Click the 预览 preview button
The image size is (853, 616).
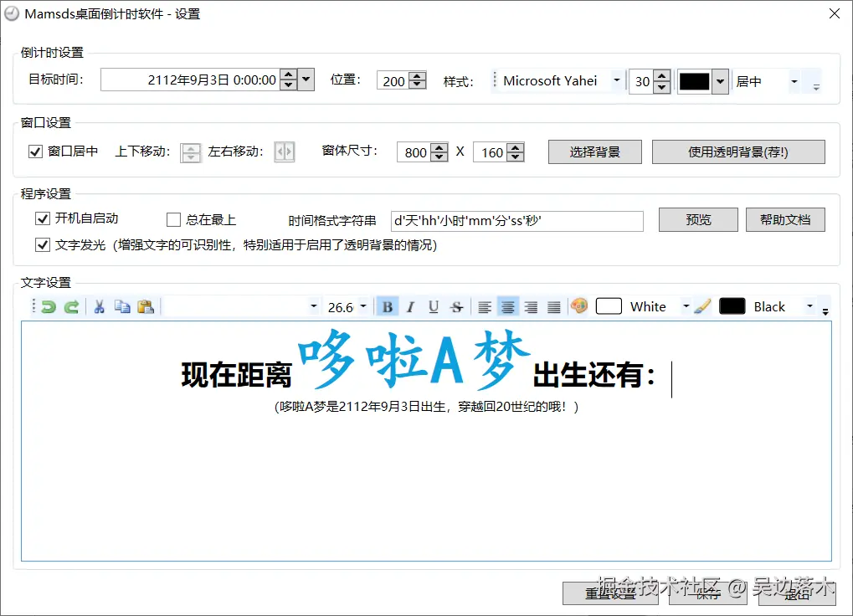(x=698, y=219)
